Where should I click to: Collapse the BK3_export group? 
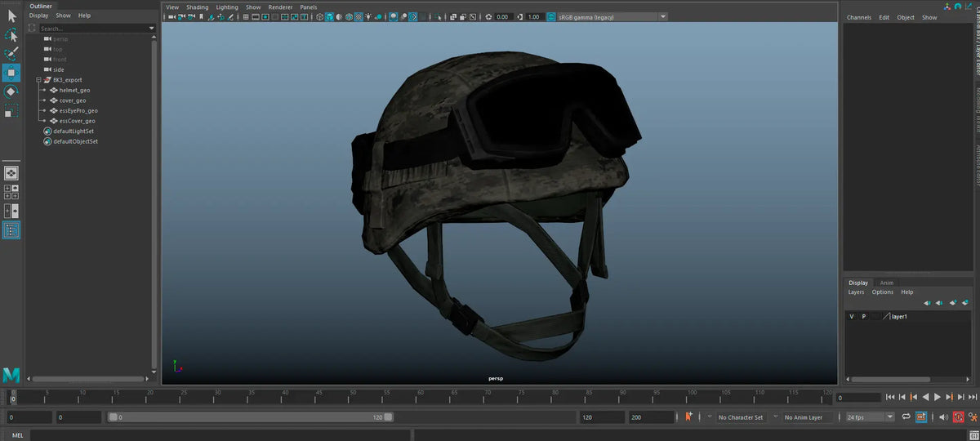(38, 80)
